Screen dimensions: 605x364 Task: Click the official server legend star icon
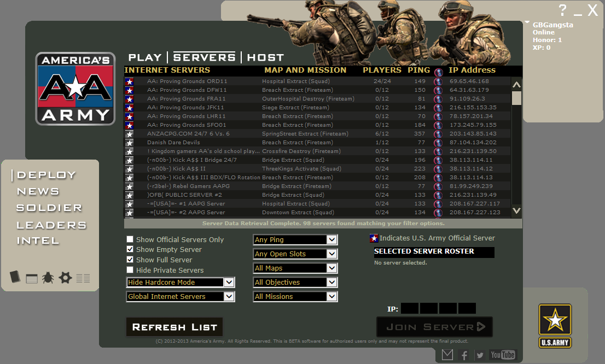click(374, 238)
